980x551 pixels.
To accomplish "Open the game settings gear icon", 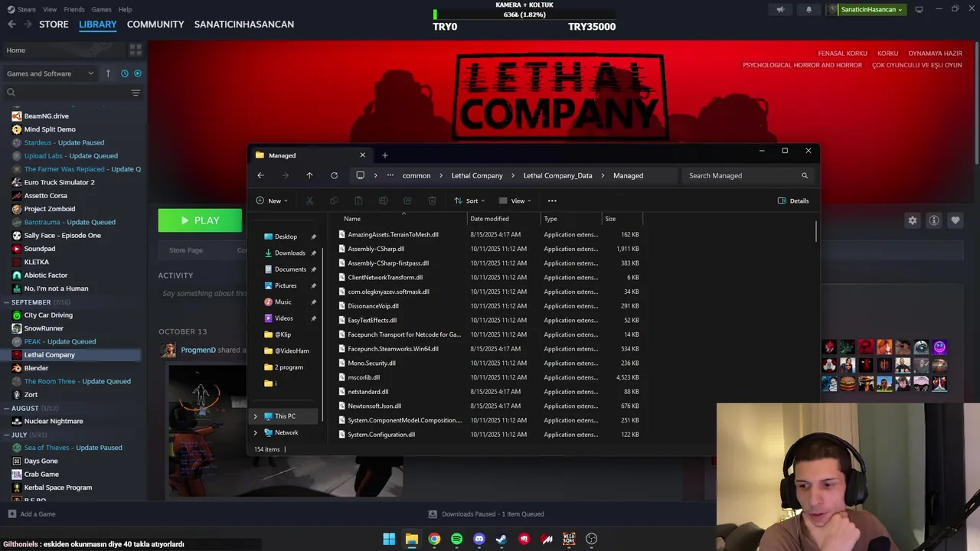I will (x=913, y=220).
